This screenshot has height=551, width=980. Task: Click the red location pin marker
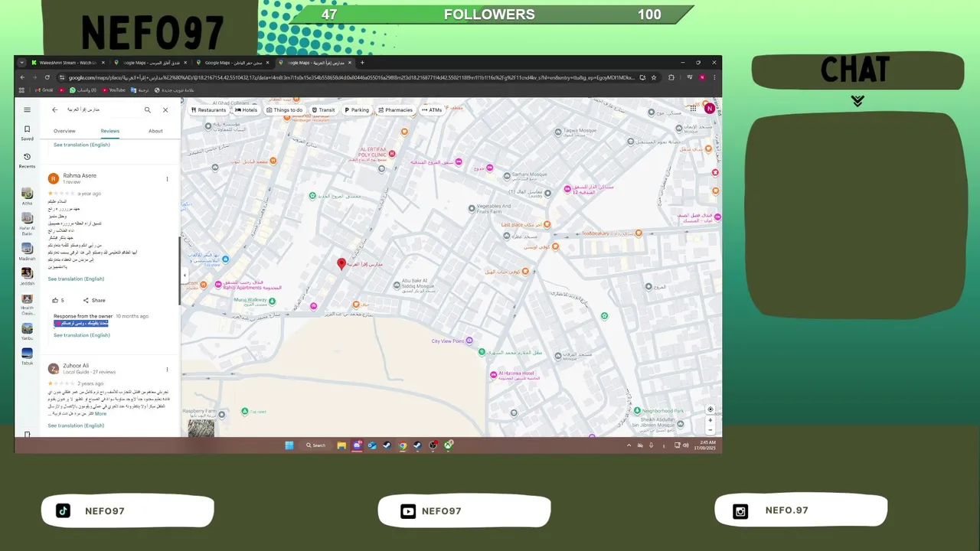coord(341,264)
